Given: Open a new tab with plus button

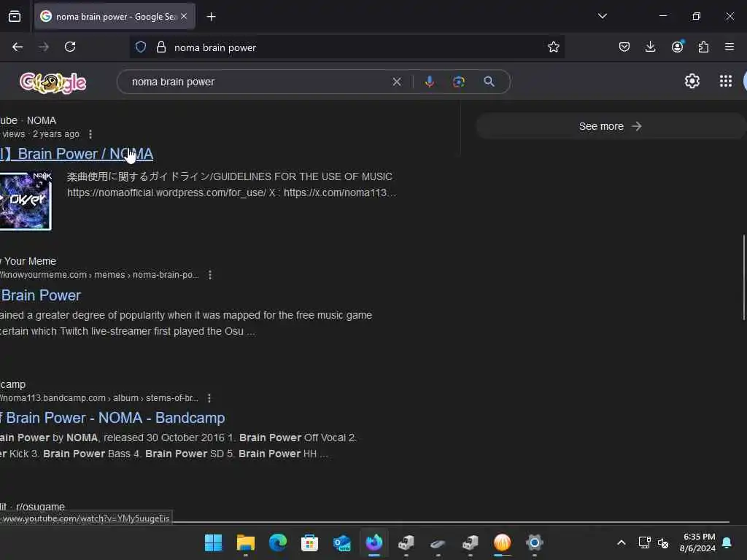Looking at the screenshot, I should (x=211, y=17).
